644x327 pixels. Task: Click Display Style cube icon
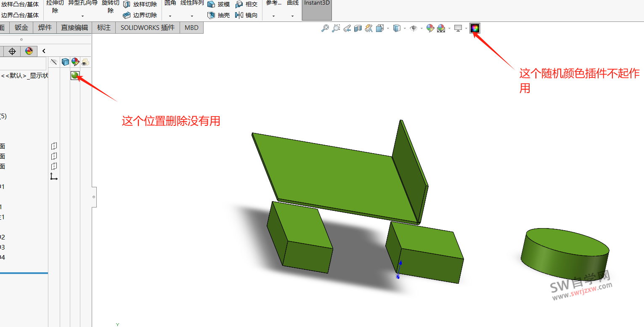pos(396,28)
